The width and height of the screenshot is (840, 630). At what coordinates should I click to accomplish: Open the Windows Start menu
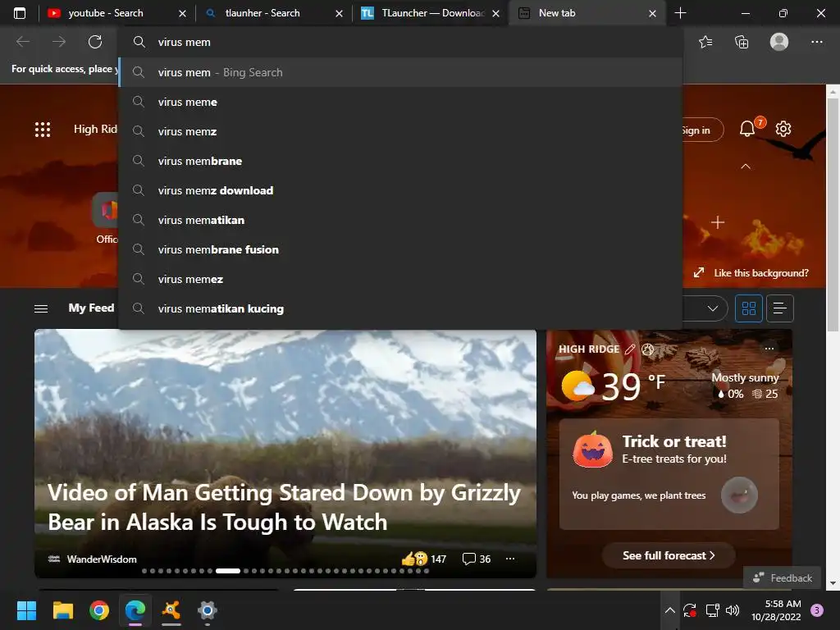27,610
